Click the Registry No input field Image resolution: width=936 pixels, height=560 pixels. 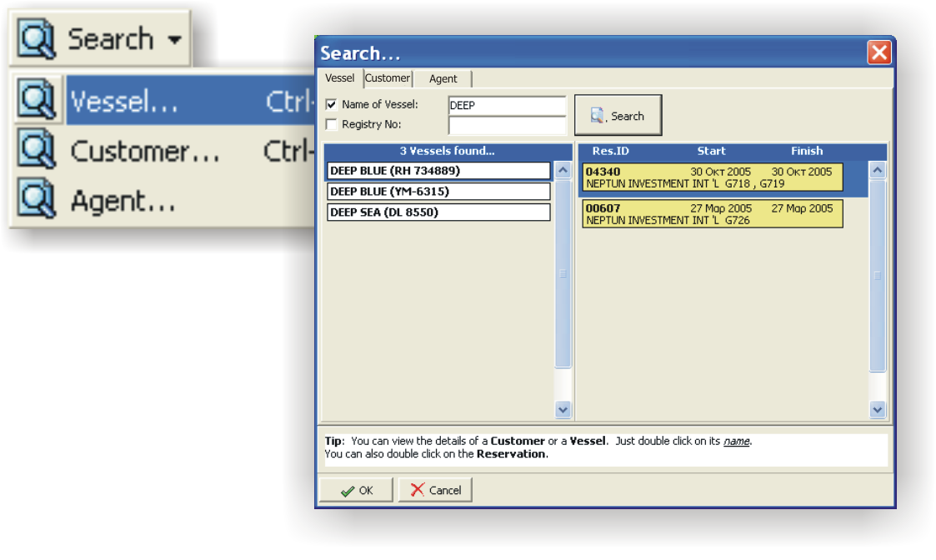(x=506, y=125)
